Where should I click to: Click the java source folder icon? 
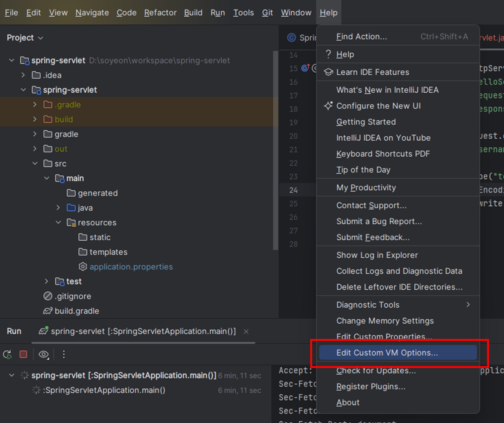point(71,207)
